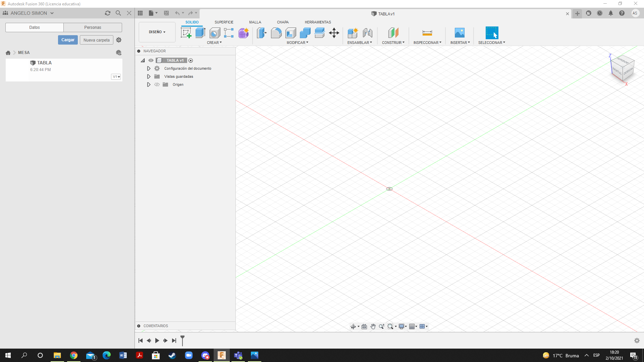Switch to the CHAPA tab

click(283, 22)
